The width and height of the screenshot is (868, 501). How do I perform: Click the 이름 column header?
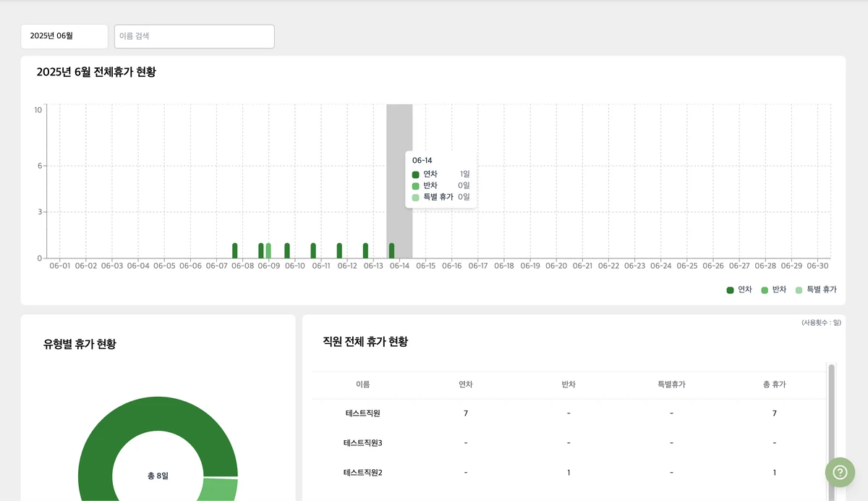[x=362, y=384]
